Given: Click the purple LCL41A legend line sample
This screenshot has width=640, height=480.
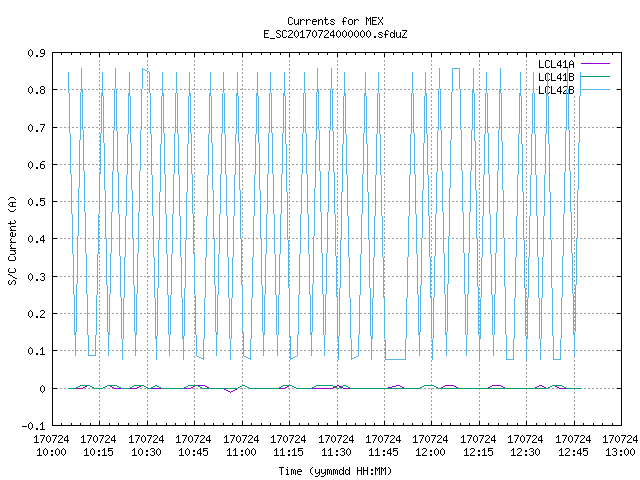Looking at the screenshot, I should pyautogui.click(x=595, y=64).
